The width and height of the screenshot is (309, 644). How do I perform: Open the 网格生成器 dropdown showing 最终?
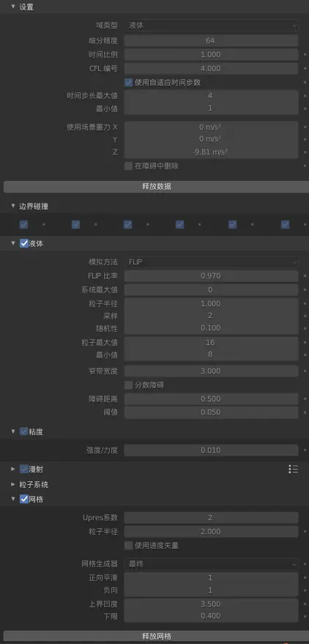211,564
